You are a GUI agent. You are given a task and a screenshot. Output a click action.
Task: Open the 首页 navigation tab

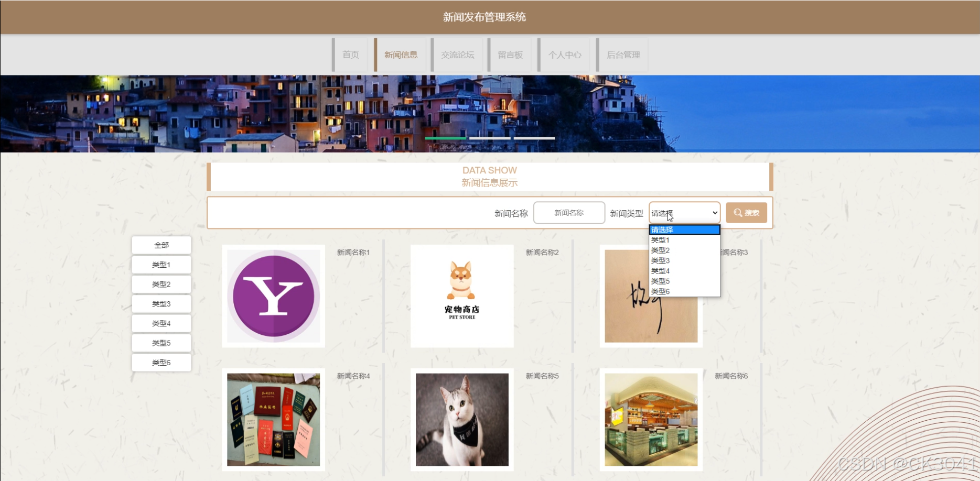(x=350, y=55)
